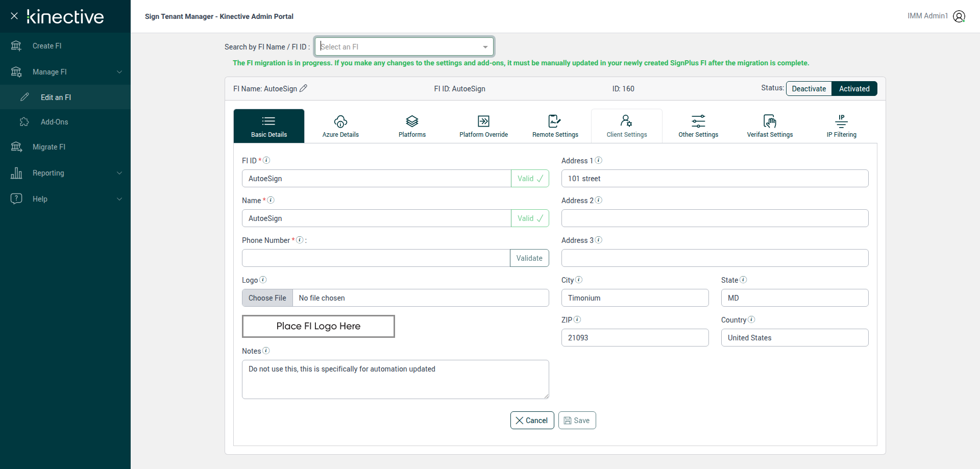Screen dimensions: 980x469
Task: Expand the Manage FI menu chevron
Action: (x=119, y=72)
